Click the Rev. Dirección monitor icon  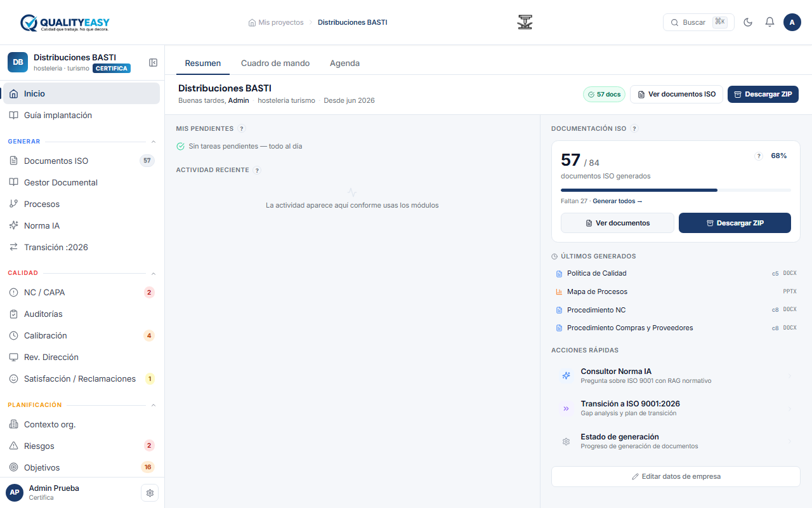point(13,357)
